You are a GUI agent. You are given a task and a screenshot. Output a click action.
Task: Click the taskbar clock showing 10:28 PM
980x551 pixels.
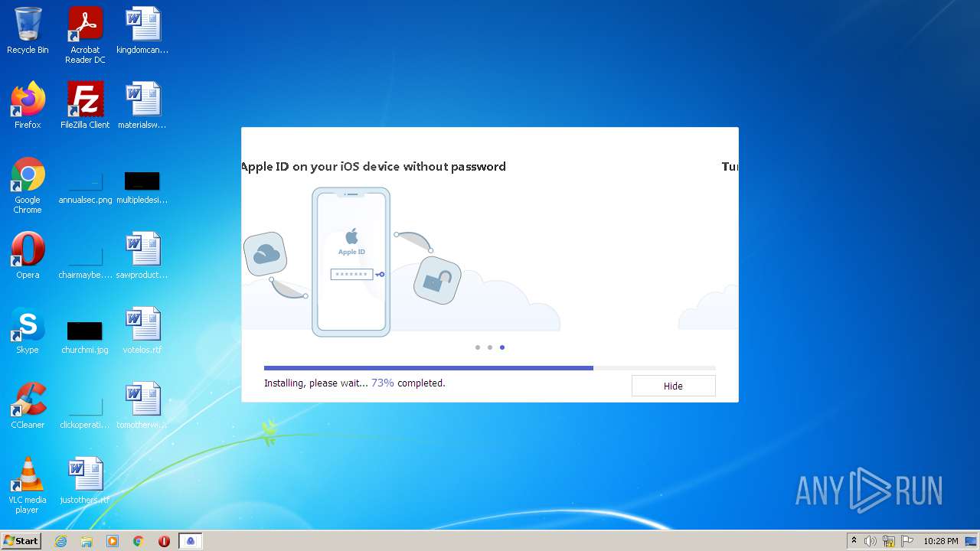coord(941,541)
